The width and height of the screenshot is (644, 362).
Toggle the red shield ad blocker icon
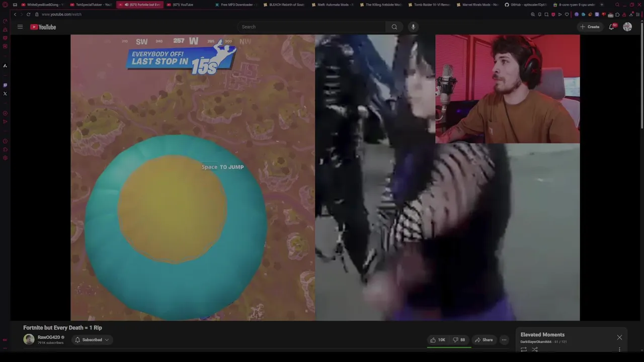[553, 14]
